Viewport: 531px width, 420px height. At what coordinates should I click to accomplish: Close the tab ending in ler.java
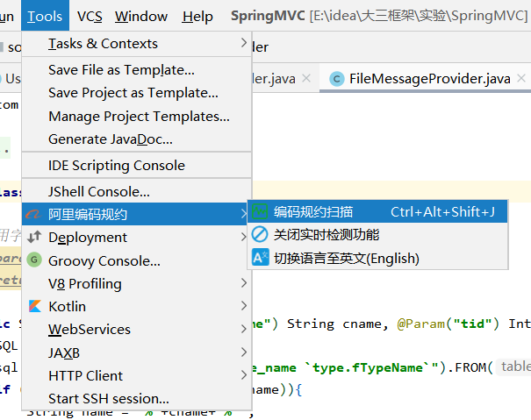point(306,79)
